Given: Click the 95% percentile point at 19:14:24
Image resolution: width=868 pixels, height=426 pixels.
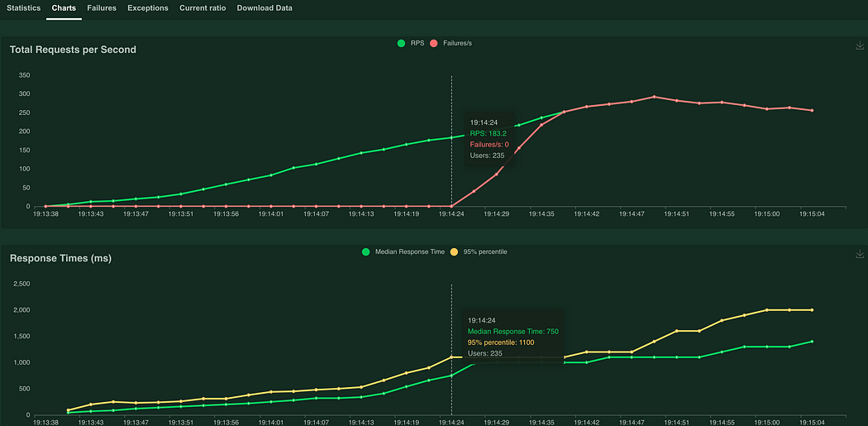Looking at the screenshot, I should (x=451, y=357).
